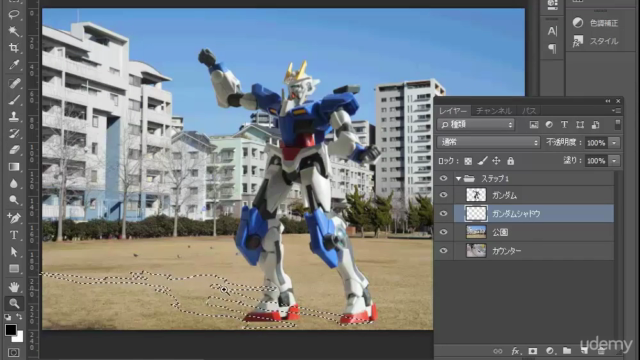640x360 pixels.
Task: Select the Eyedropper tool
Action: 13,65
